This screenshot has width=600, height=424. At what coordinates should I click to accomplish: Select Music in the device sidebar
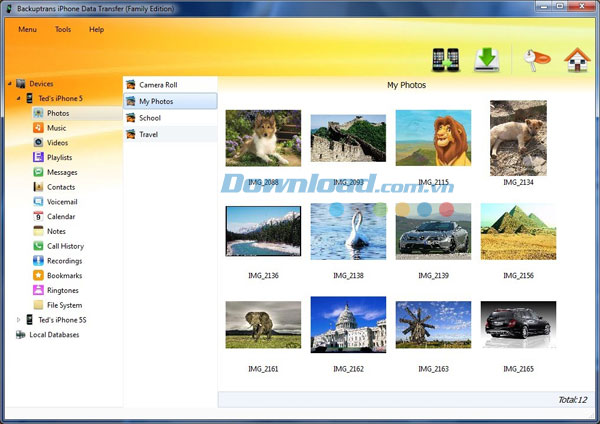56,128
